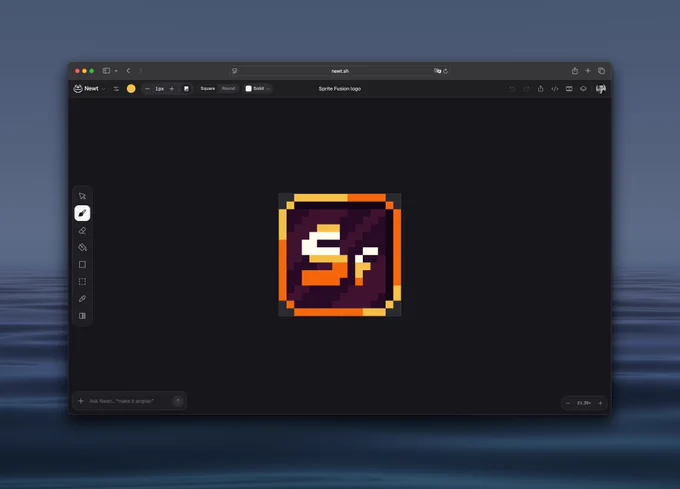Click the Sprite Fusion pixel art canvas
Screen dimensions: 680x489
[340, 255]
